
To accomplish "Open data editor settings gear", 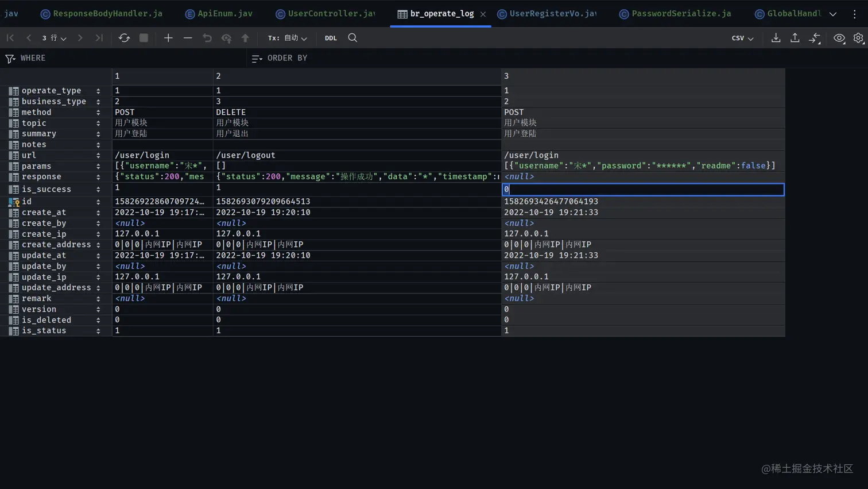I will (x=858, y=38).
